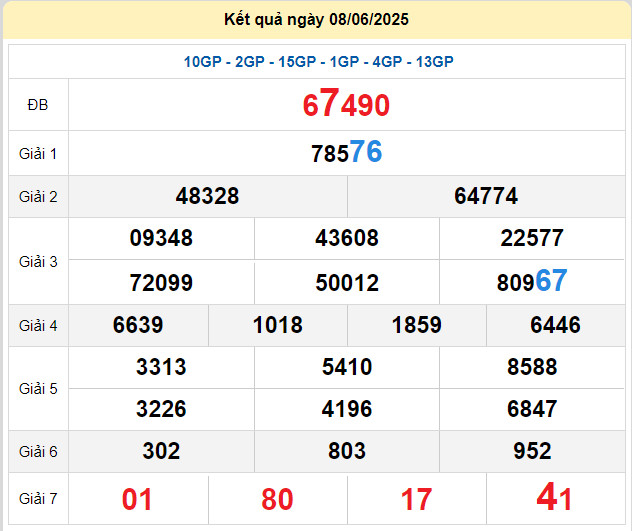Click the Giải 3 number 72099
Screen dimensions: 632x531
(x=161, y=283)
